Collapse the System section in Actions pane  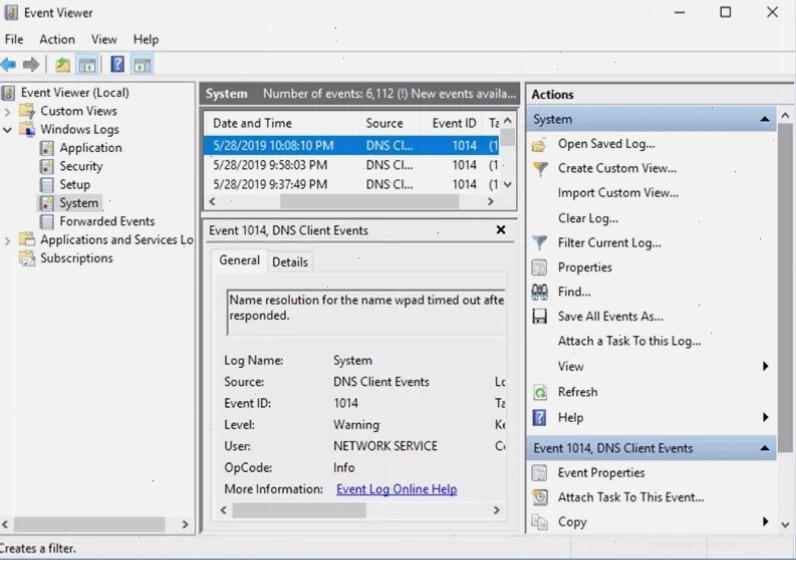point(764,119)
